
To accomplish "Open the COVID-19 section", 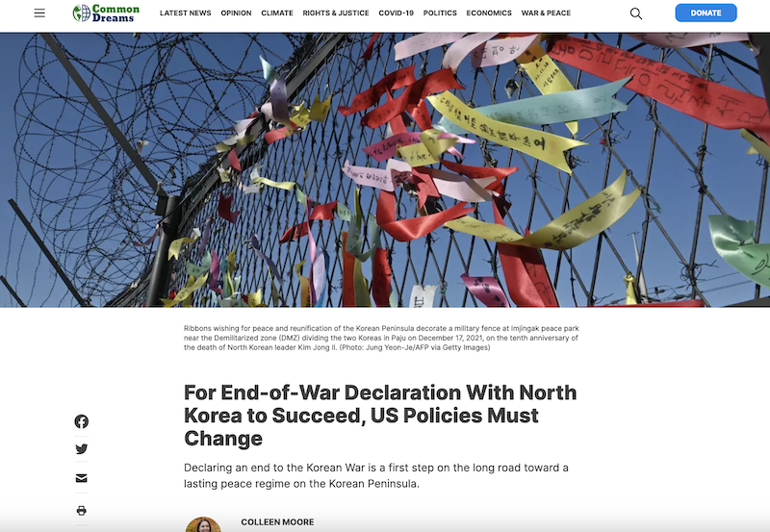I will click(397, 13).
